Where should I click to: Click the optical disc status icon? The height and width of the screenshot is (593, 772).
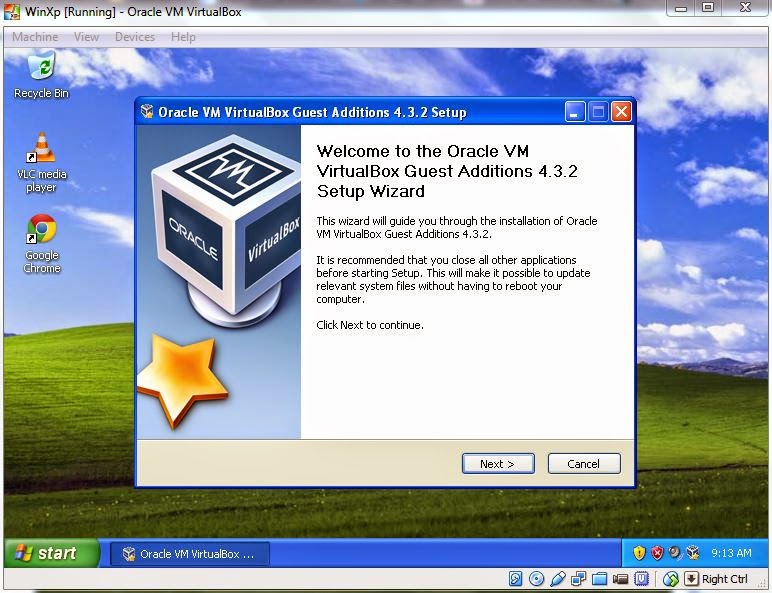point(536,579)
